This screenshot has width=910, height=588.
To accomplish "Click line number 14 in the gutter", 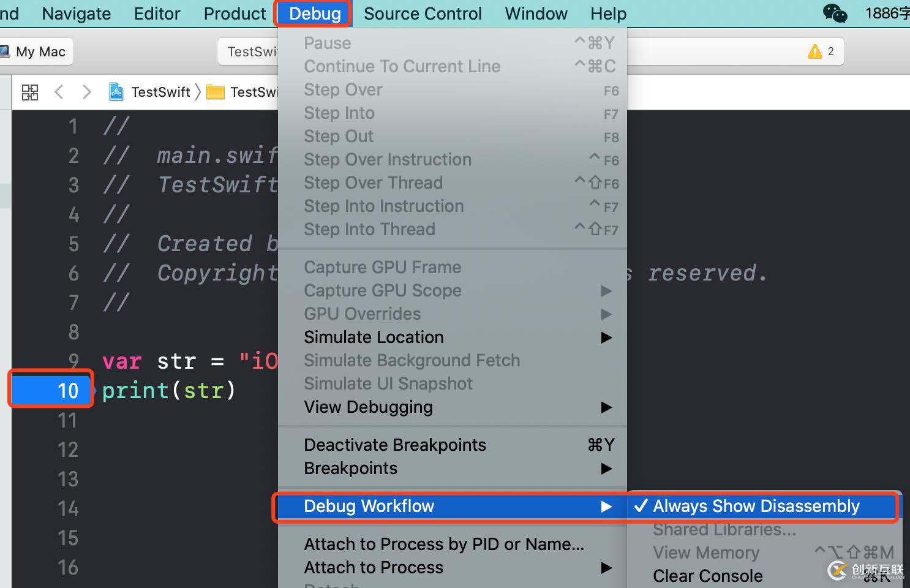I will point(68,508).
